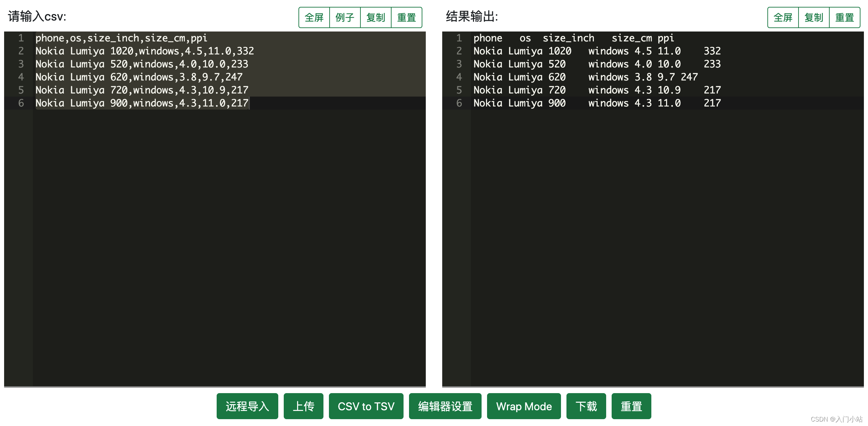Load the 例子 example data

click(x=345, y=17)
